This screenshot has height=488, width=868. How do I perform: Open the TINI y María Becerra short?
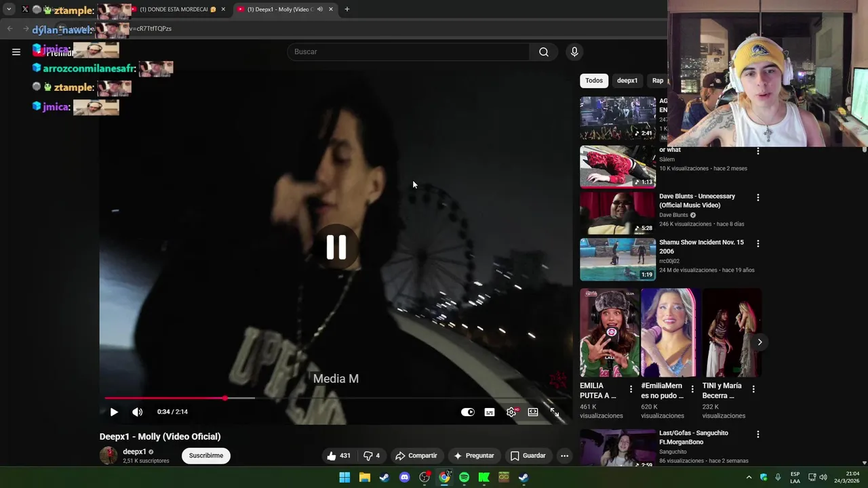[732, 332]
